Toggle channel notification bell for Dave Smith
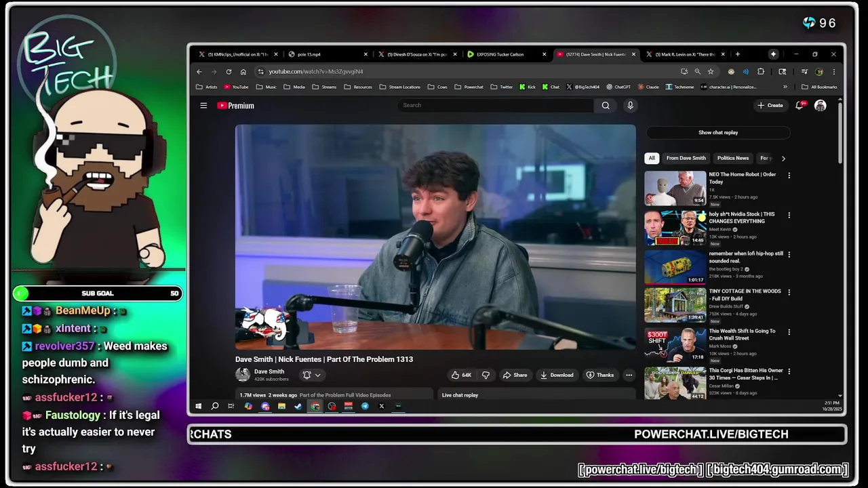Image resolution: width=868 pixels, height=488 pixels. (x=307, y=375)
